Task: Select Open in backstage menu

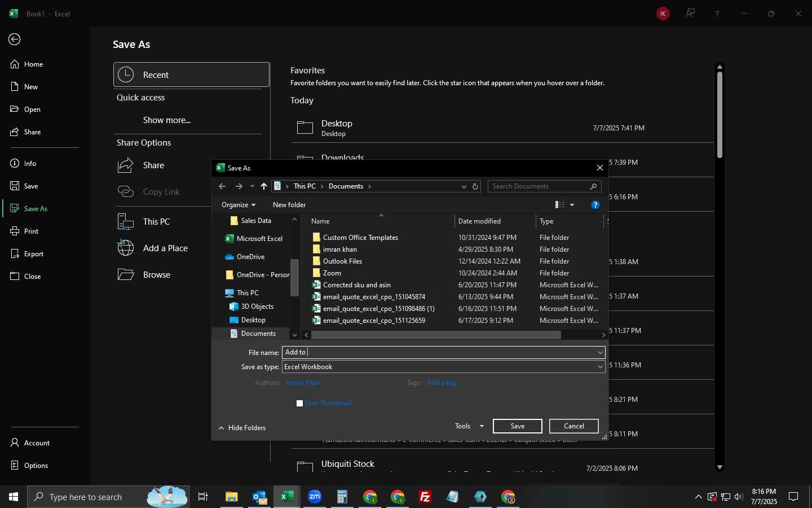Action: tap(32, 110)
